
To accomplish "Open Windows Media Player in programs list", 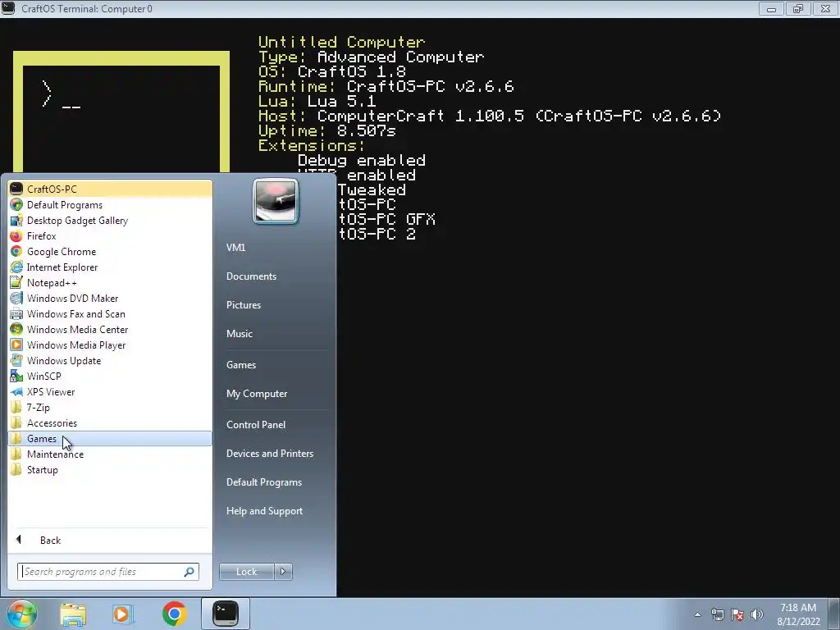I will pyautogui.click(x=111, y=345).
